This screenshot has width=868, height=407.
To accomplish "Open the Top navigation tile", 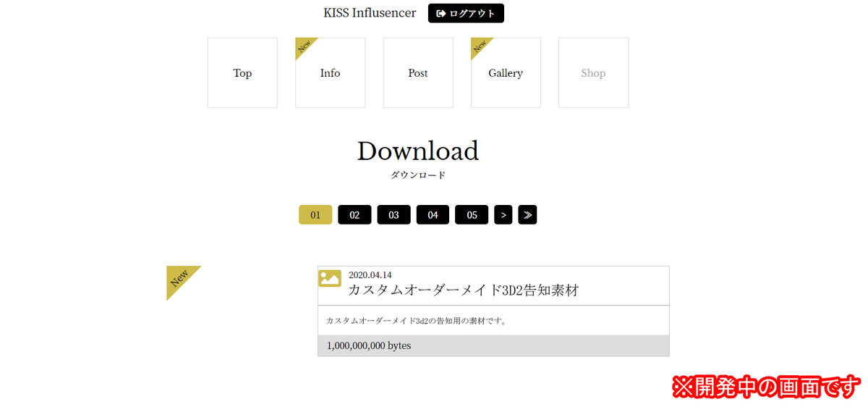I will [x=242, y=73].
